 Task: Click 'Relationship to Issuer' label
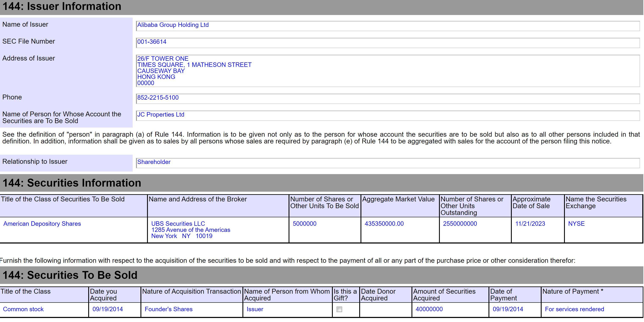tap(35, 161)
